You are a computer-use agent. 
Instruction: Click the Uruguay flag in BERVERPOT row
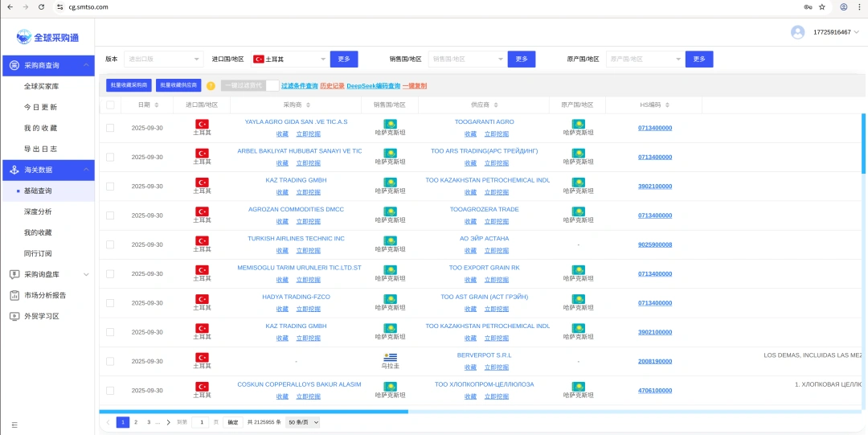[x=391, y=357]
